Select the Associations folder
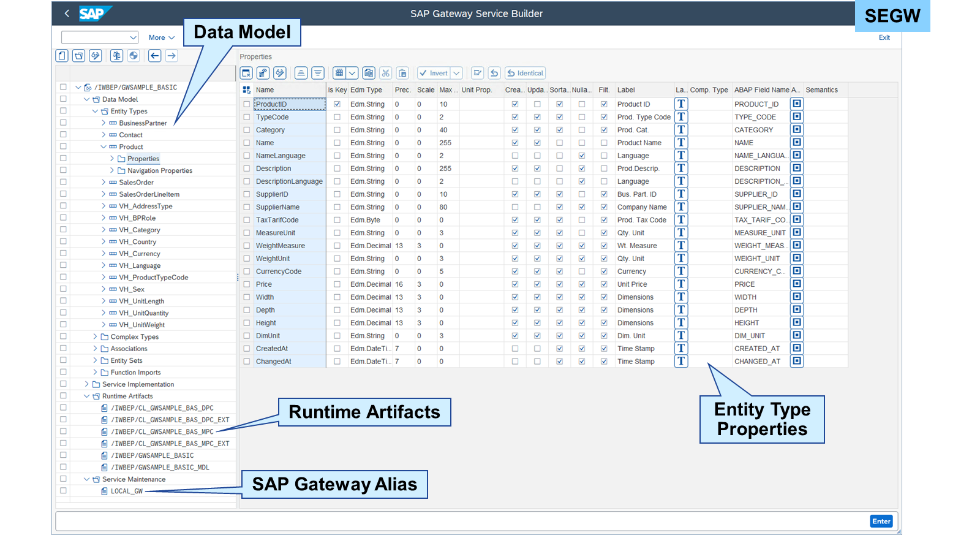Viewport: 980px width, 535px height. pyautogui.click(x=129, y=349)
